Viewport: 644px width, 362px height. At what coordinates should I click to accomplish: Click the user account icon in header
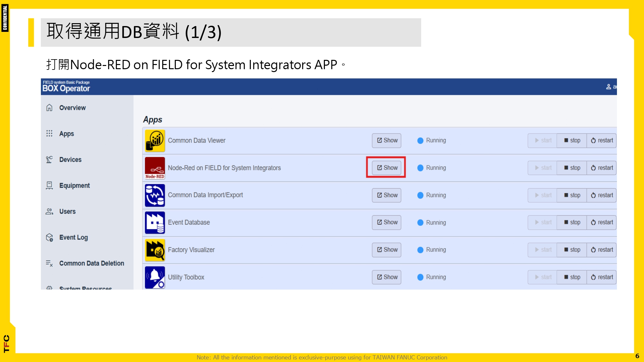pos(609,87)
